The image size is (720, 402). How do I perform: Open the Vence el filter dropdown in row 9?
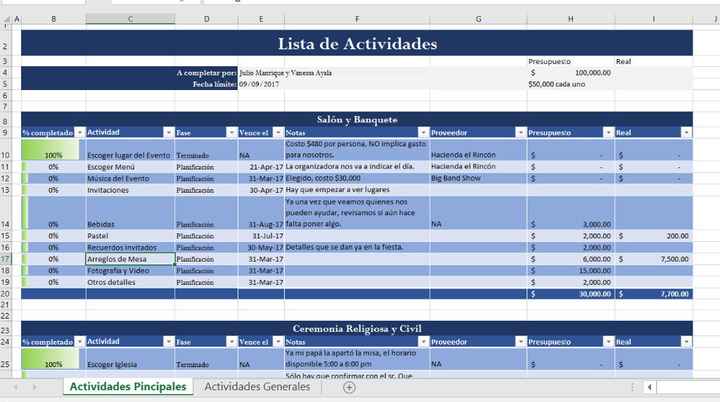click(x=278, y=132)
